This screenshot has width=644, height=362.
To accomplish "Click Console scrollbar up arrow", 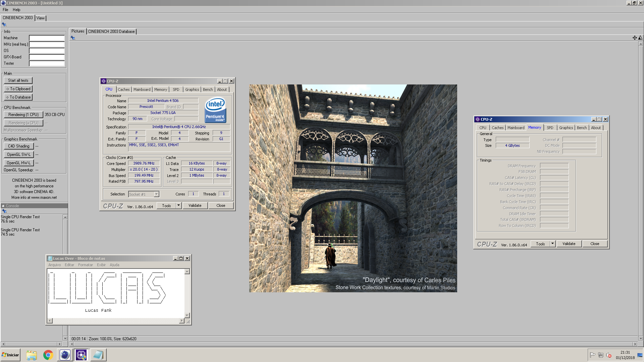I will click(x=65, y=217).
